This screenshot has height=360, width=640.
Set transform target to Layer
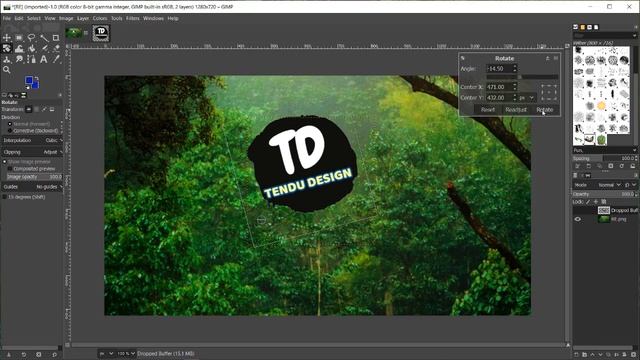pos(29,109)
